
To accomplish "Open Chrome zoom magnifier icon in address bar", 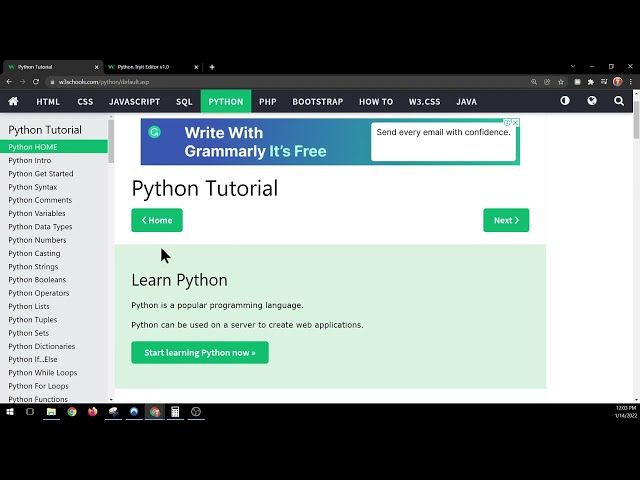I will tap(533, 82).
